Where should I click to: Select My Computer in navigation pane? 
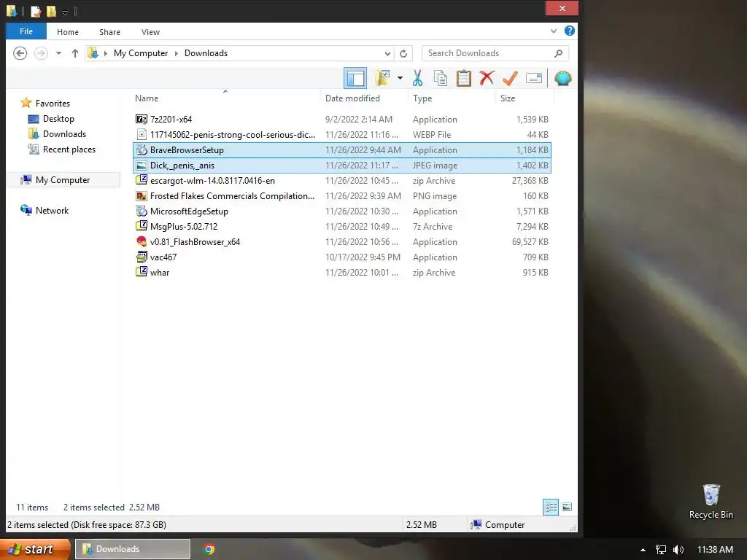(x=63, y=180)
